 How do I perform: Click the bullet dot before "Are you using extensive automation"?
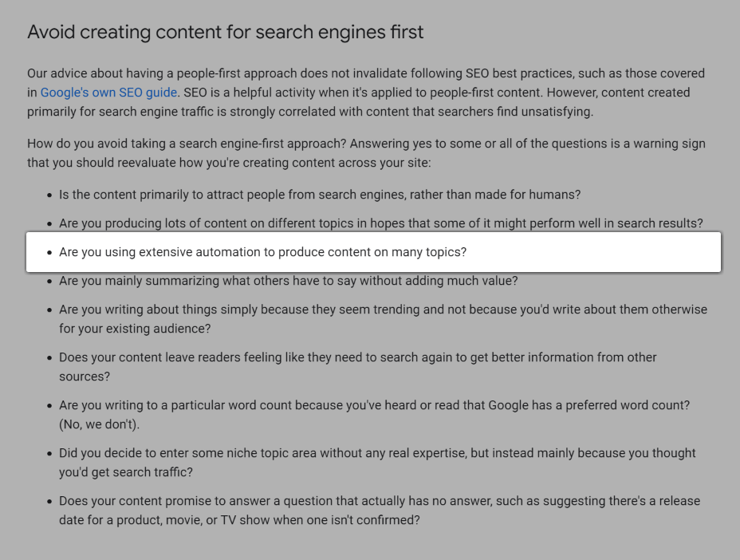49,253
